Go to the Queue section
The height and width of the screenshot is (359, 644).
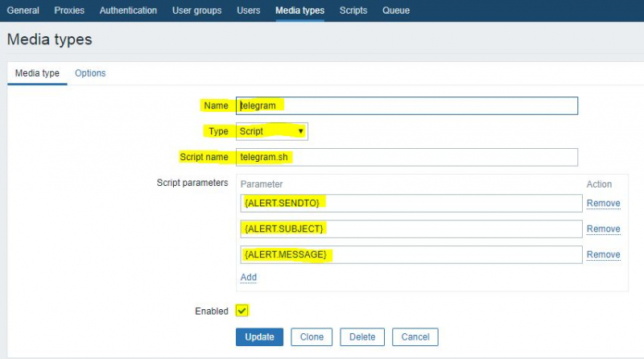(x=395, y=10)
